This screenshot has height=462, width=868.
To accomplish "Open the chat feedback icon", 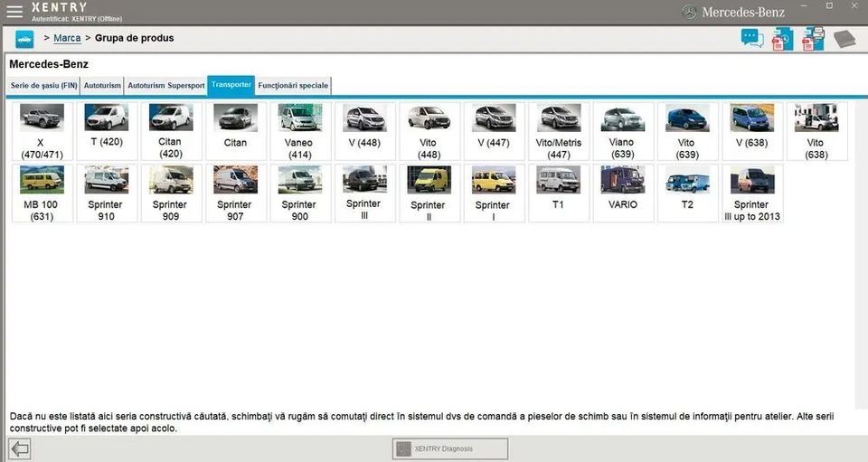I will [751, 38].
